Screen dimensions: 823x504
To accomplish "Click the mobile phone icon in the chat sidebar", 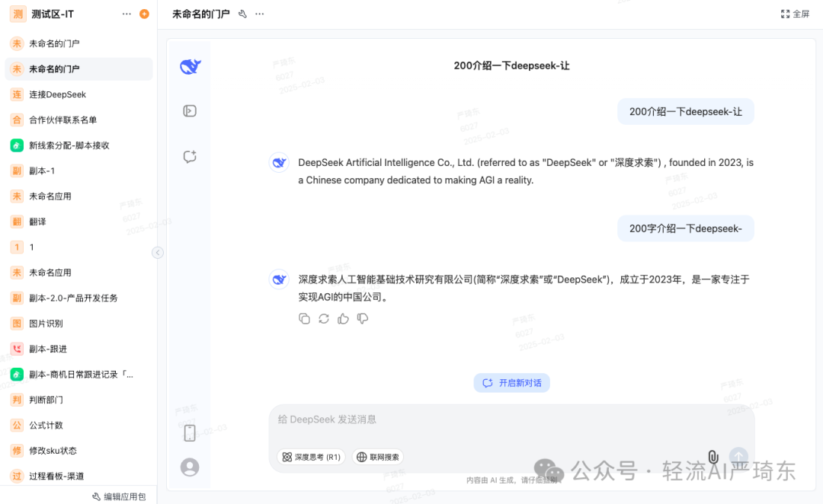I will (190, 433).
